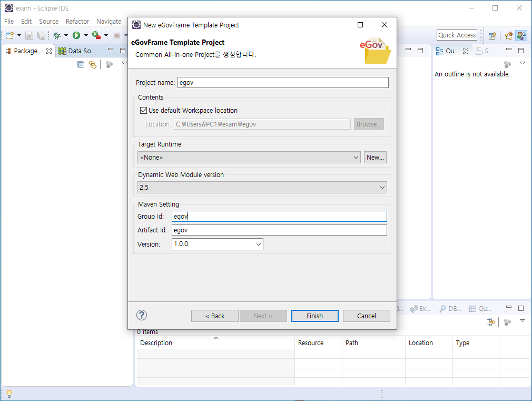Click focus task icon in Outline view
Screen dimensions: 532x401
click(507, 64)
